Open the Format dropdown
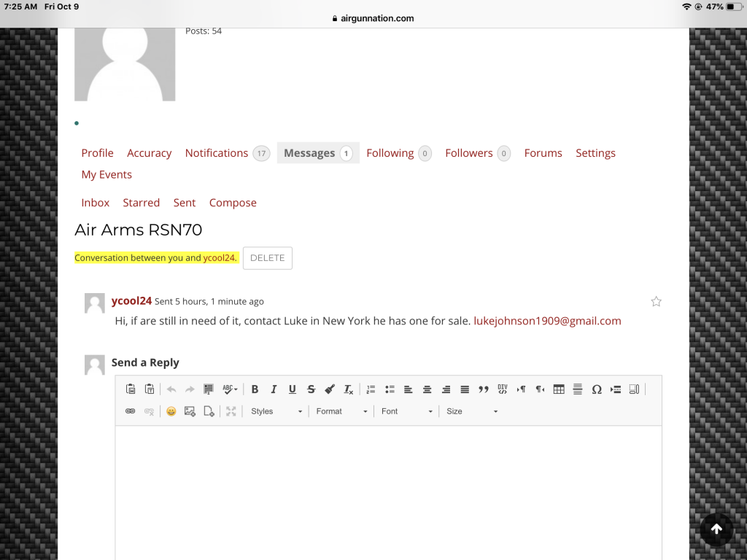This screenshot has width=747, height=560. coord(341,411)
